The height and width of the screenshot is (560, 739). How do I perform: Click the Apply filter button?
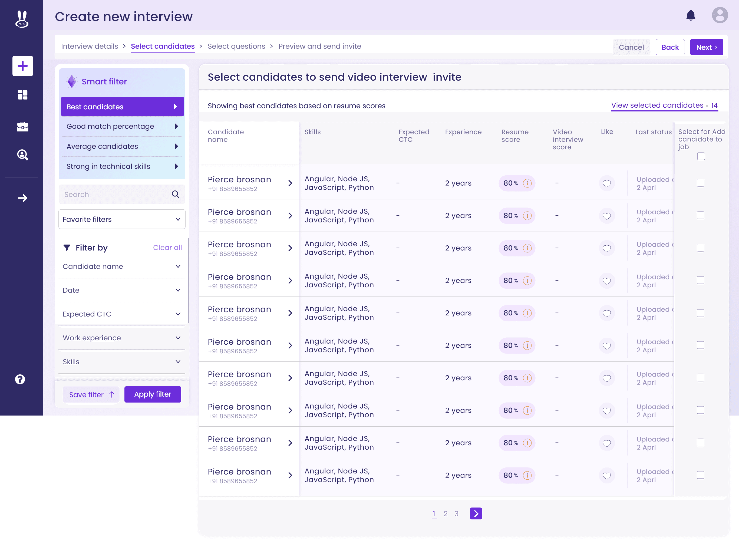(x=153, y=394)
